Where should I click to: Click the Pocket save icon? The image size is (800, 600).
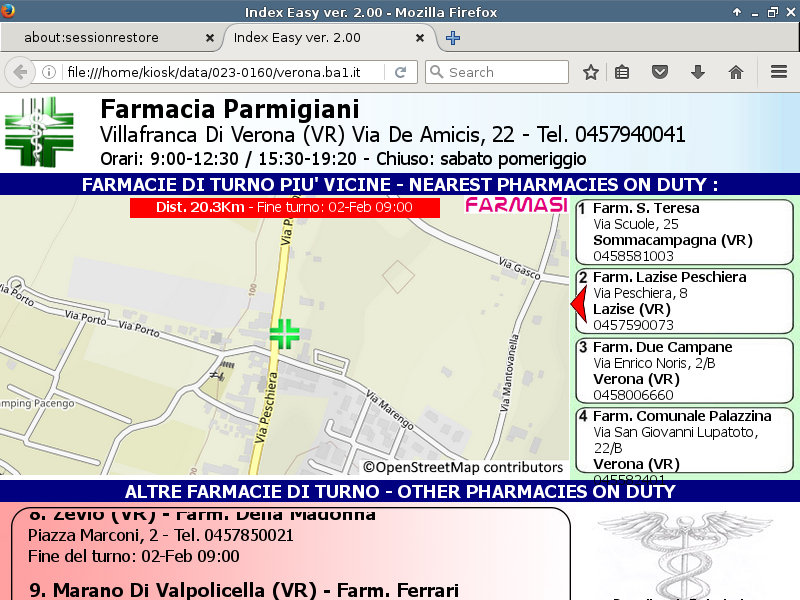[x=660, y=72]
